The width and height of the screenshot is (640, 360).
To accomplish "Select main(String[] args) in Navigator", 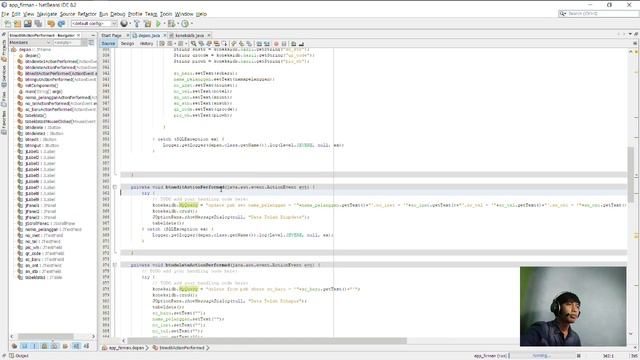I will click(x=43, y=91).
